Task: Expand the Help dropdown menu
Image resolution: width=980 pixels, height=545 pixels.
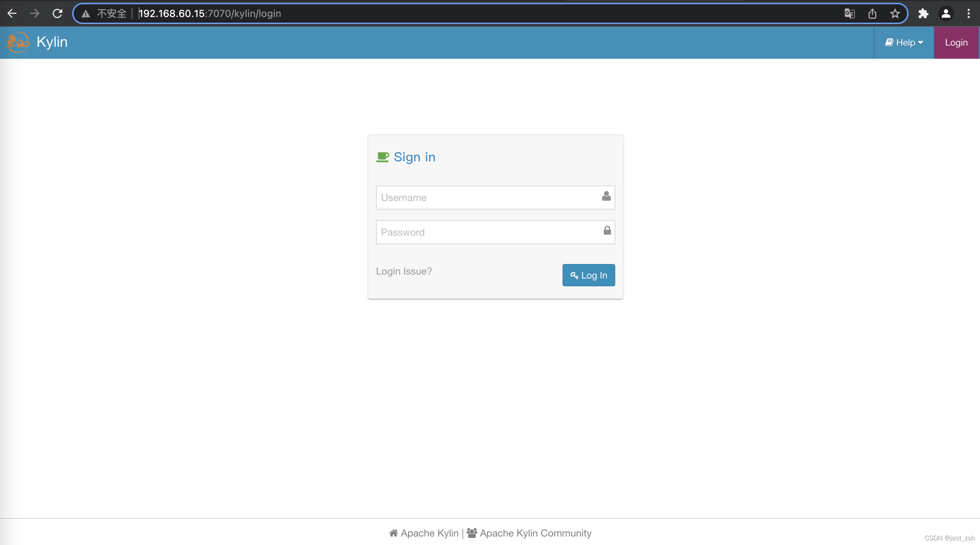Action: click(x=904, y=42)
